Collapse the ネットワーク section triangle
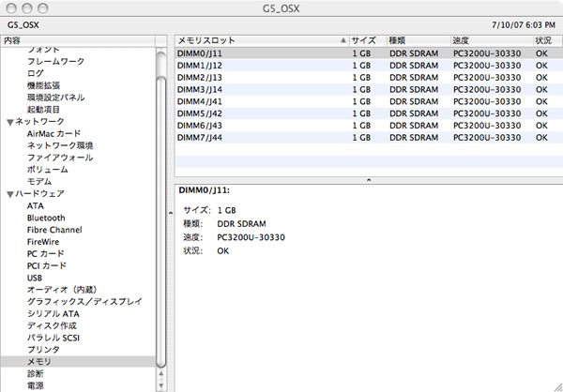The image size is (563, 392). point(10,123)
